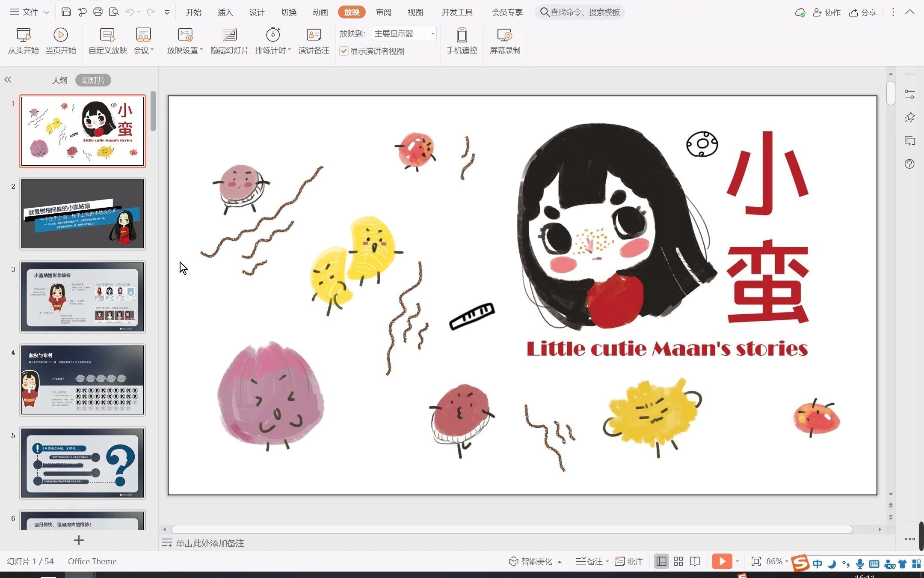Click the print preview icon
Image resolution: width=924 pixels, height=578 pixels.
(x=114, y=12)
